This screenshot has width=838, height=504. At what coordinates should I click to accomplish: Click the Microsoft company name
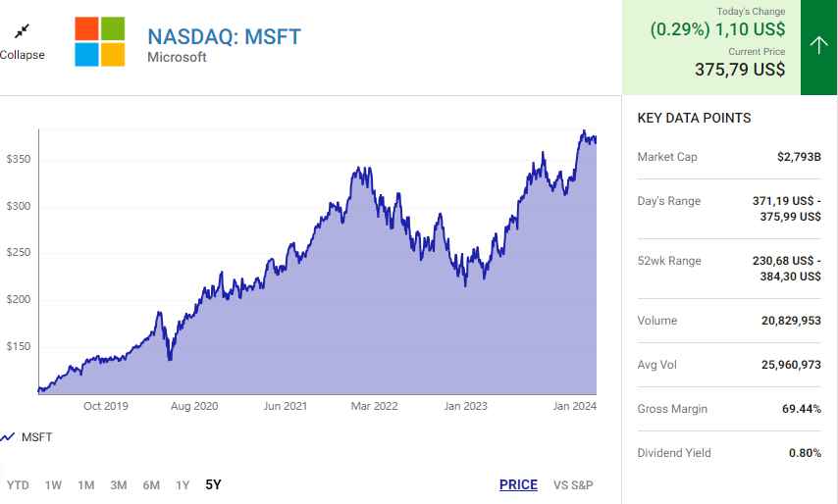click(x=177, y=58)
